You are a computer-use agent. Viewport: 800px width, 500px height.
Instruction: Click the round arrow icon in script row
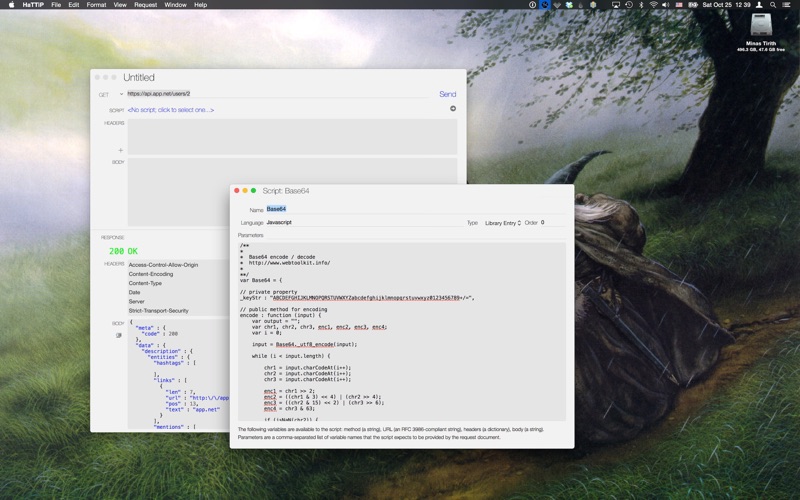pos(452,109)
